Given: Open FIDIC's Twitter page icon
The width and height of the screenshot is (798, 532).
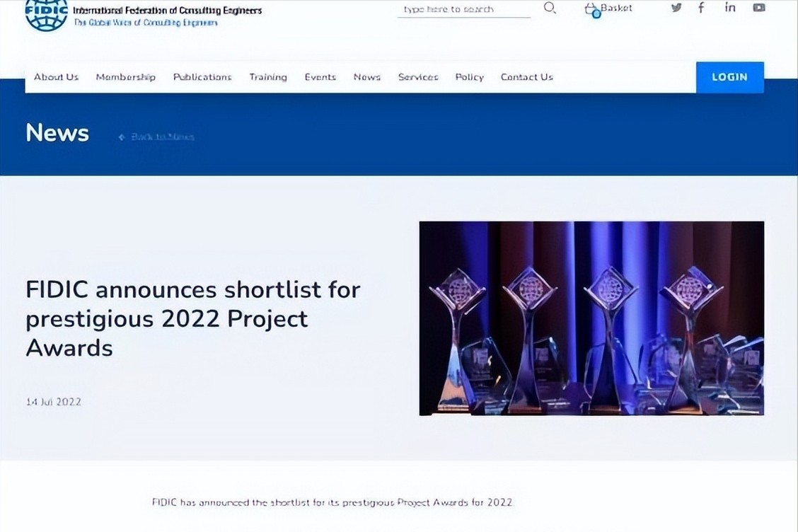Looking at the screenshot, I should coord(676,8).
